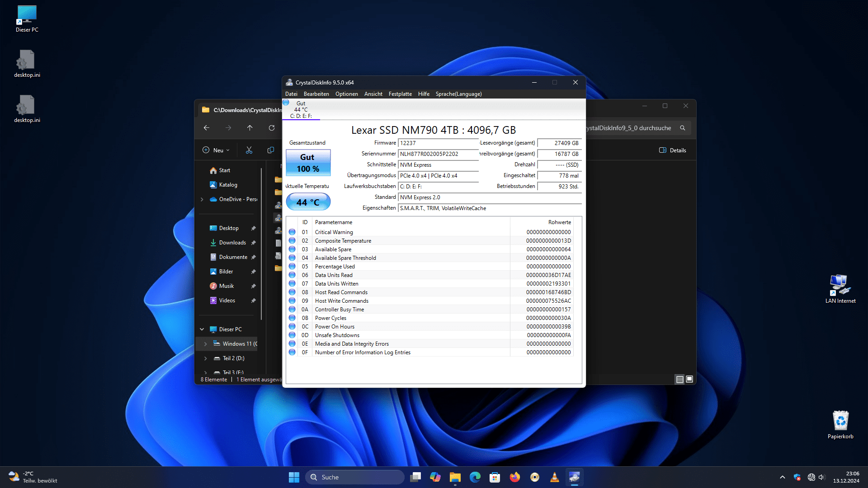Viewport: 868px width, 488px height.
Task: Select the drive tab showing Gut 44 °C
Action: pos(301,109)
